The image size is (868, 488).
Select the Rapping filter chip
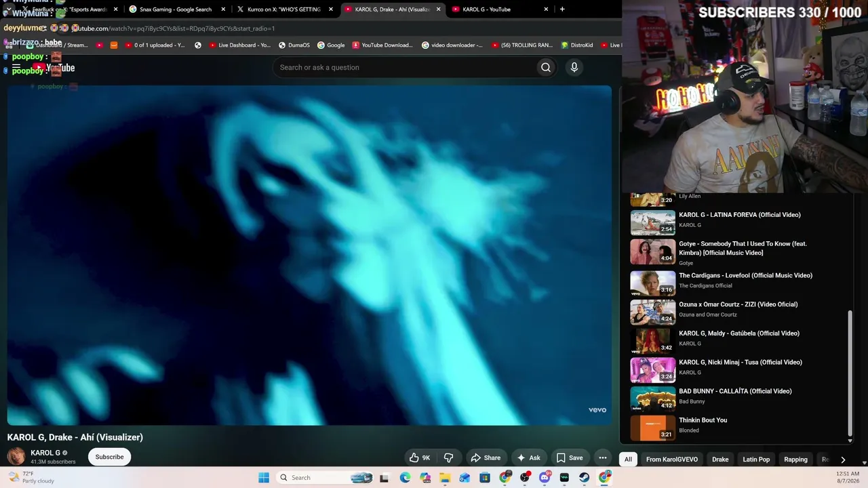[795, 460]
